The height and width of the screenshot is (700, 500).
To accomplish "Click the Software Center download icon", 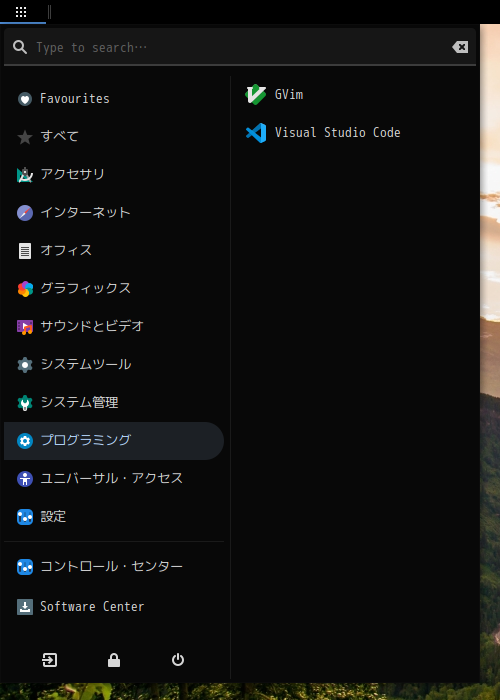I will (25, 607).
